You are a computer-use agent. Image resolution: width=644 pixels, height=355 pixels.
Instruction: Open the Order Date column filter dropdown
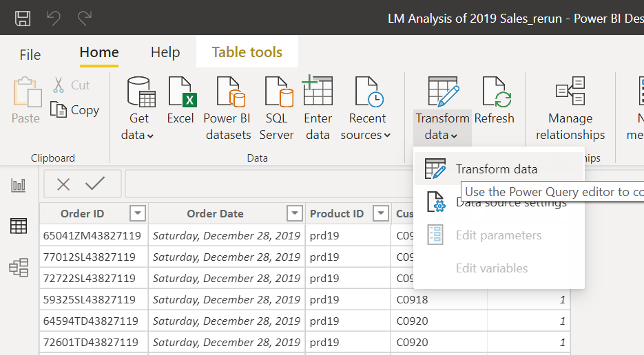point(295,213)
